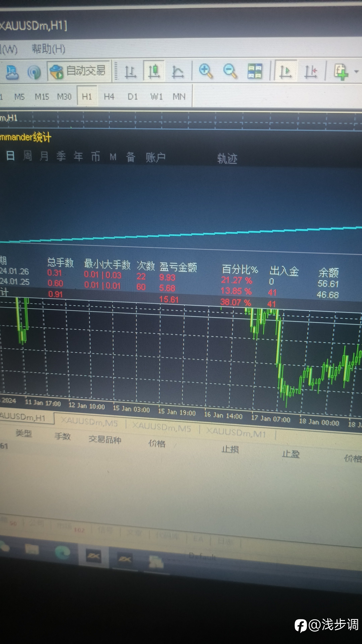Select the D1 timeframe

[133, 96]
